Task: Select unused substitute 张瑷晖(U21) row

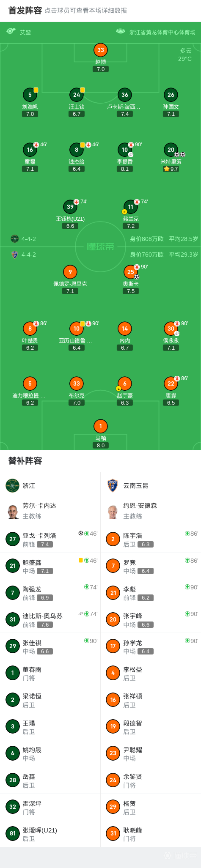Action: 50,834
